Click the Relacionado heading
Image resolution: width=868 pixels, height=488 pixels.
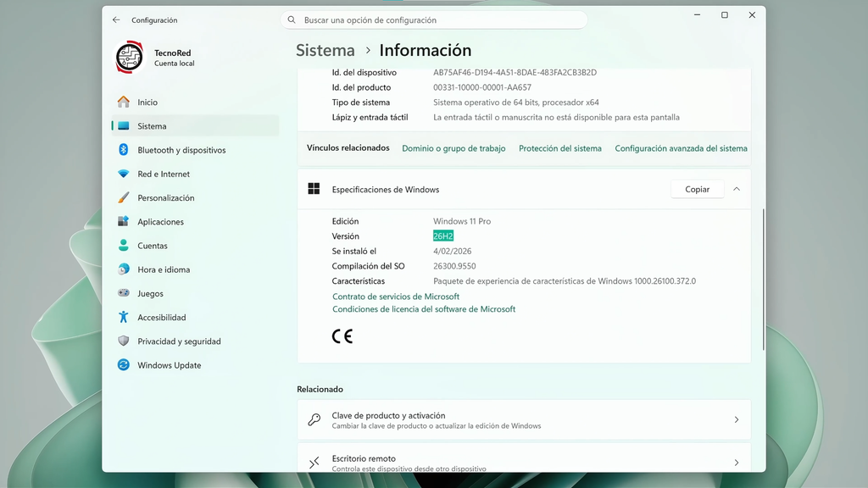tap(320, 390)
